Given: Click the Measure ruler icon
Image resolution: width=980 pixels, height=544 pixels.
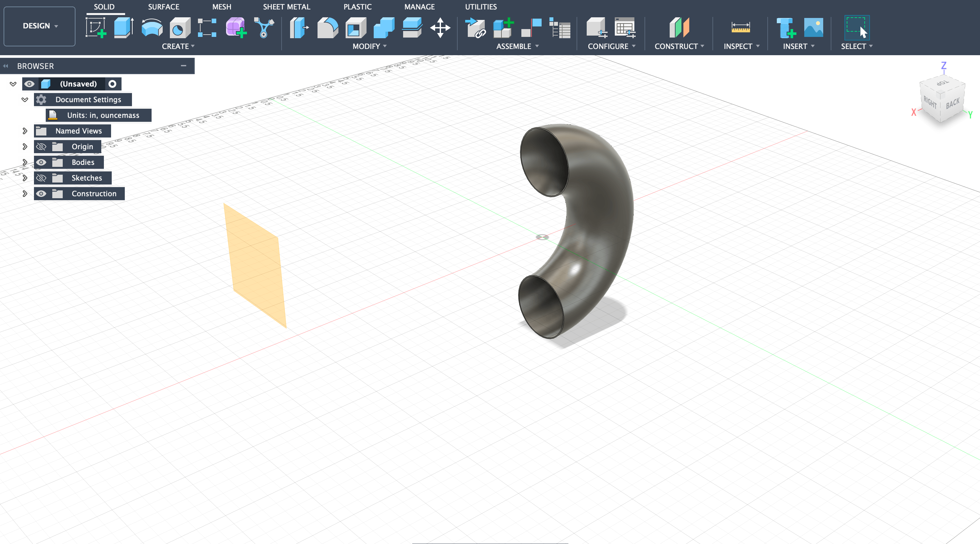Looking at the screenshot, I should [x=740, y=28].
